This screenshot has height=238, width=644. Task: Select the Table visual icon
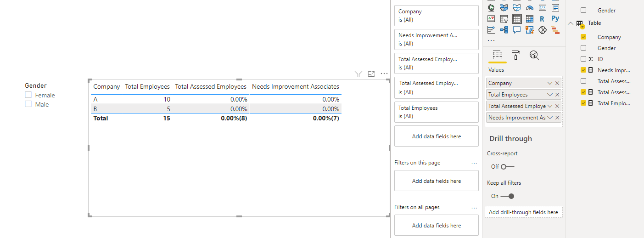517,19
